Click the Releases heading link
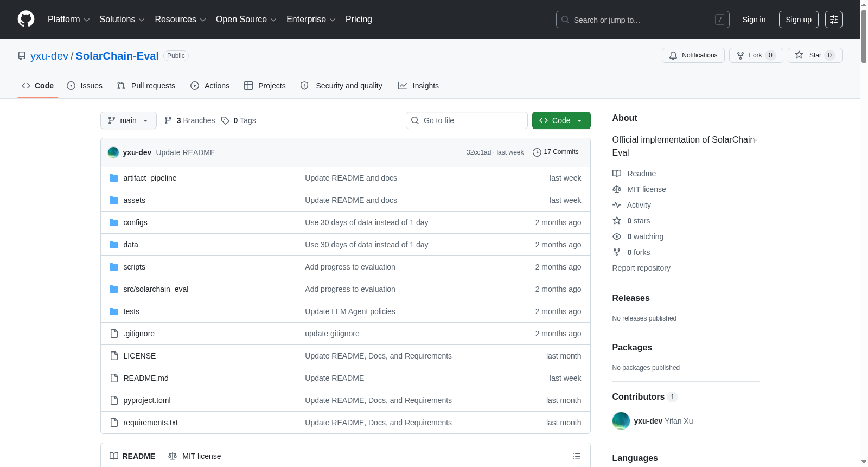Viewport: 868px width, 467px height. pos(631,298)
